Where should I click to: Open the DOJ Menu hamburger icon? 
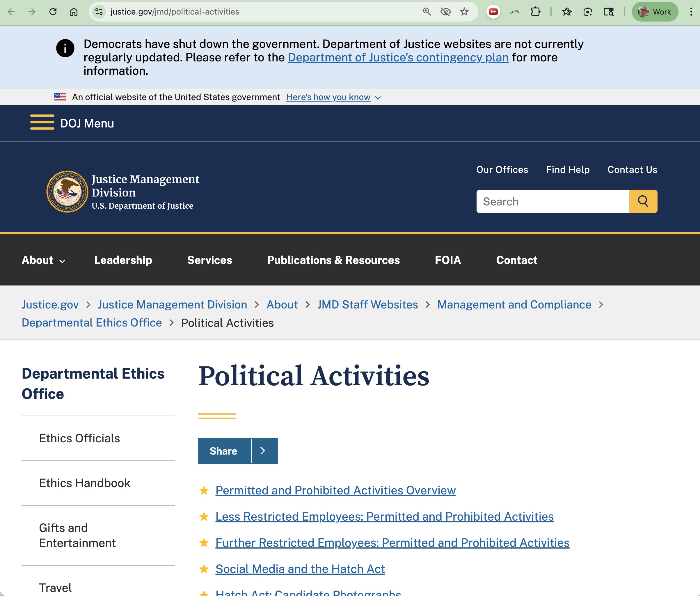pyautogui.click(x=42, y=122)
